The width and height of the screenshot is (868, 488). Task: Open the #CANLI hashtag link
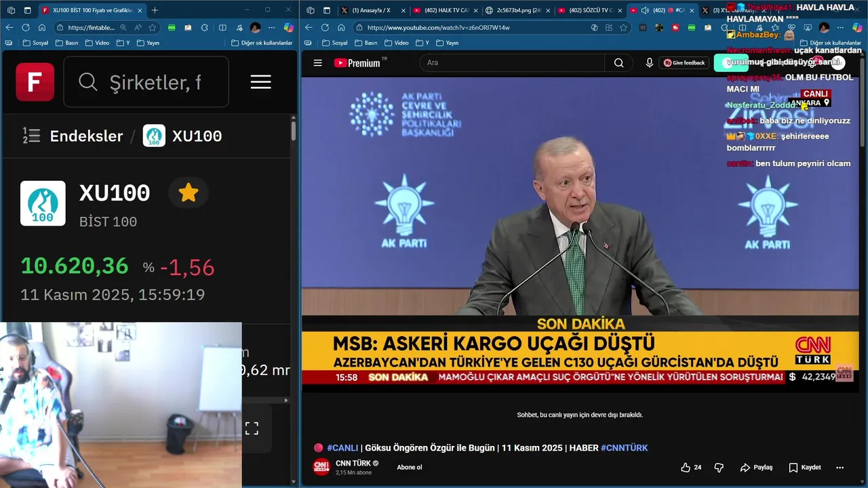tap(342, 448)
